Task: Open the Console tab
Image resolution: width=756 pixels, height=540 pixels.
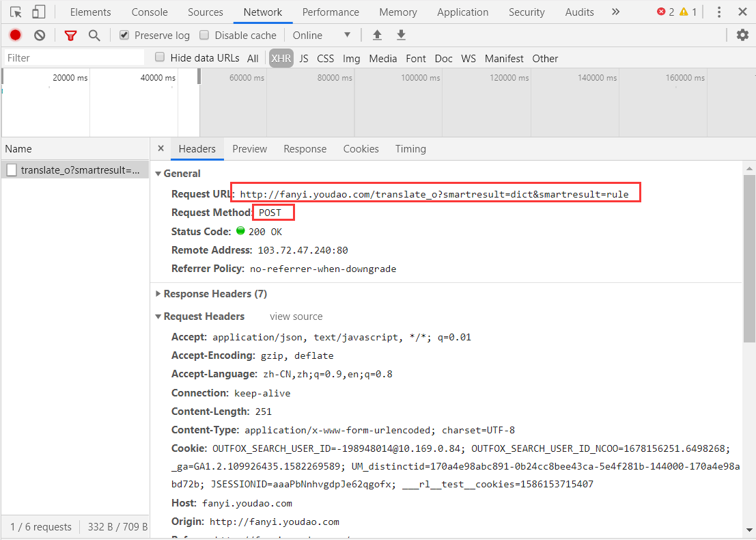Action: tap(150, 12)
